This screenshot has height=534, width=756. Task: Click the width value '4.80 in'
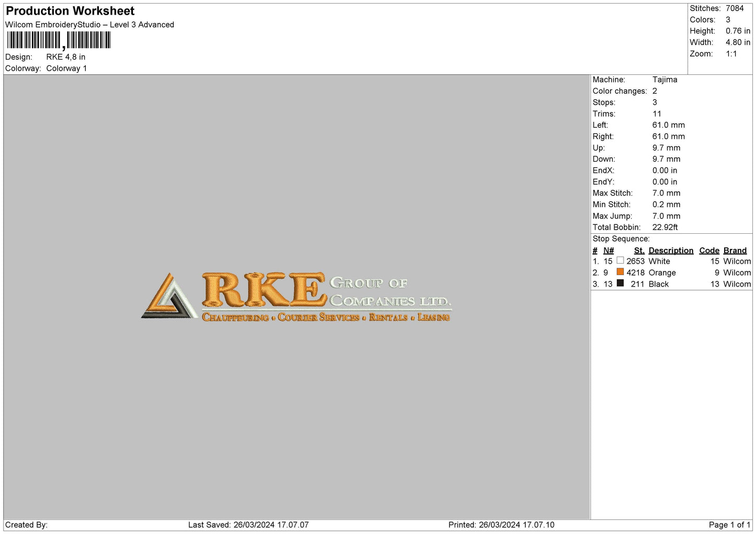[738, 42]
